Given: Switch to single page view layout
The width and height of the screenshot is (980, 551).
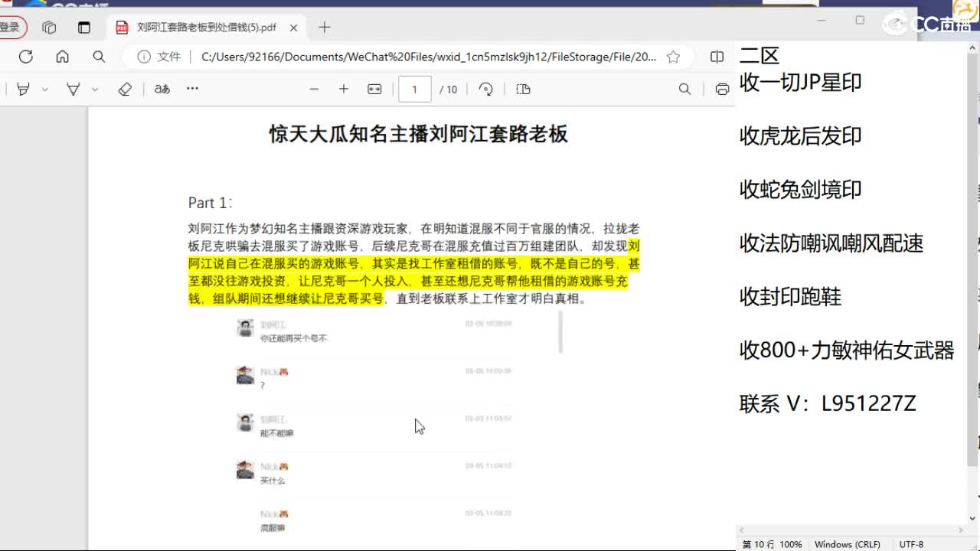Looking at the screenshot, I should pos(523,89).
